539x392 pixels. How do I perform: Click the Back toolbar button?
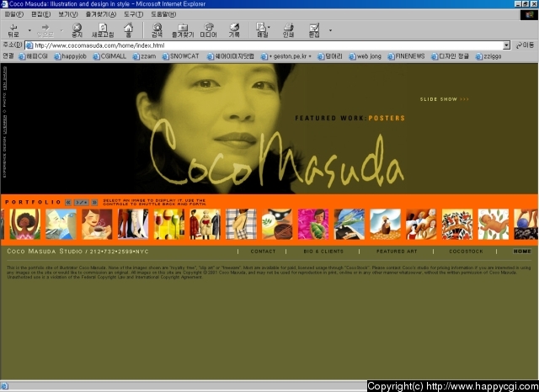pyautogui.click(x=13, y=30)
